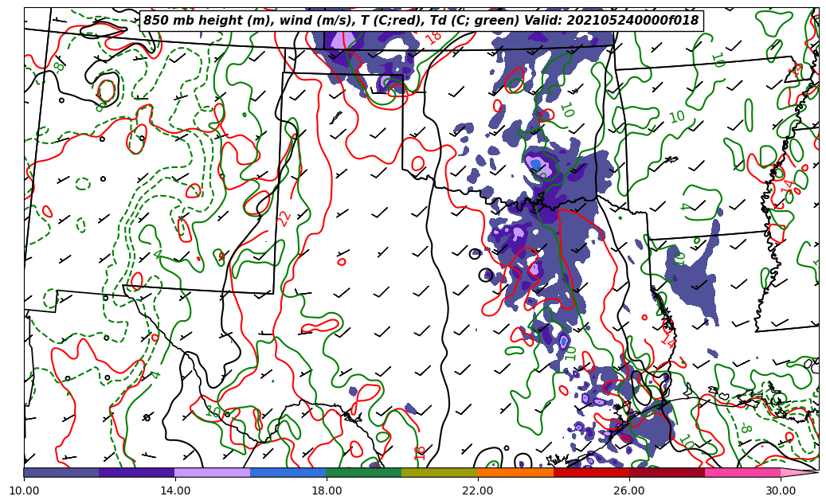Click the 14.00 colorbar tick label
826x504 pixels.
pyautogui.click(x=175, y=490)
